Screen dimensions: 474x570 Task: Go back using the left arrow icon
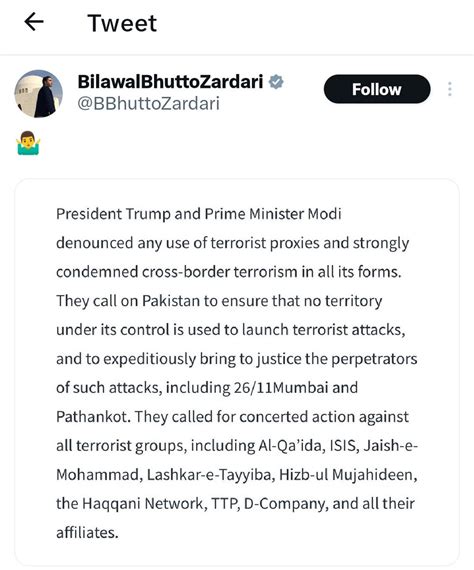point(34,22)
